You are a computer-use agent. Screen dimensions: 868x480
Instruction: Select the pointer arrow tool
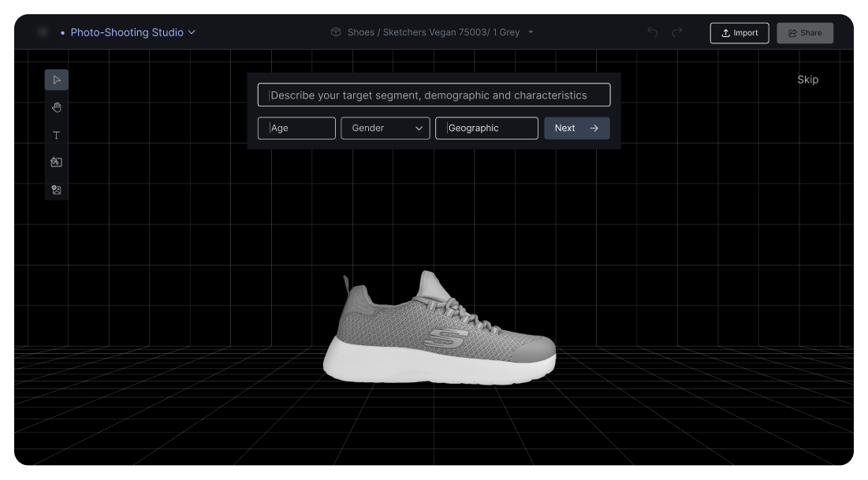pyautogui.click(x=57, y=80)
